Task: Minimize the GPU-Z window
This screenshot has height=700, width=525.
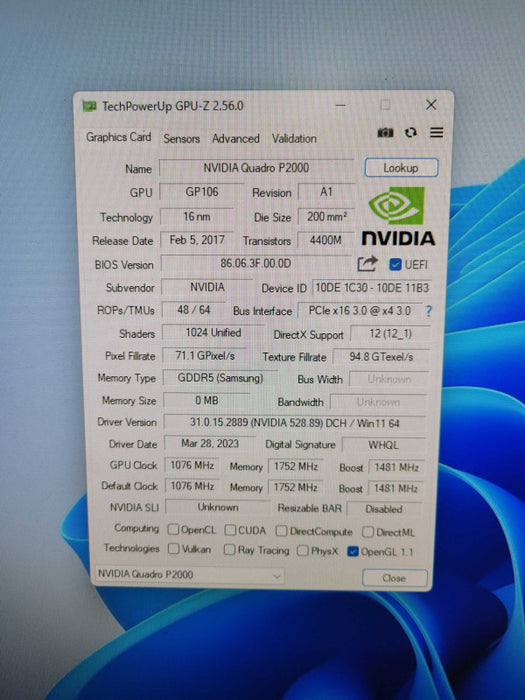Action: tap(341, 105)
